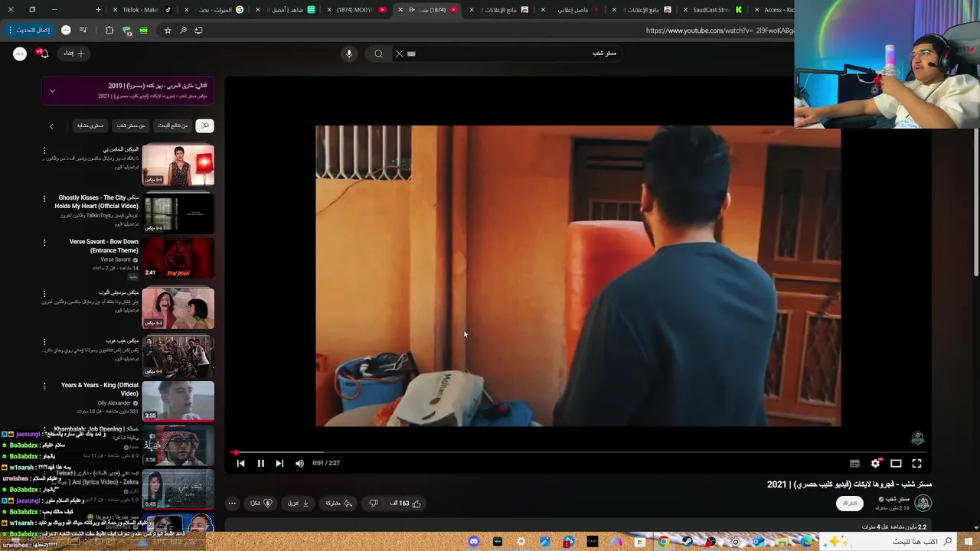980x551 pixels.
Task: Open Verse Savant Bow Down video thumbnail
Action: tap(178, 259)
